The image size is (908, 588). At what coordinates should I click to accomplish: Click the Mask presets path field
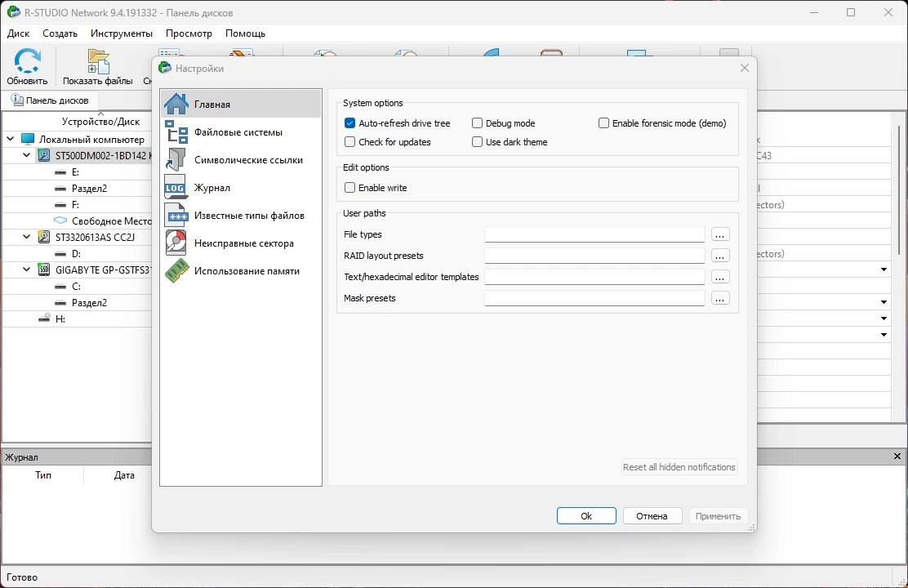pos(594,298)
